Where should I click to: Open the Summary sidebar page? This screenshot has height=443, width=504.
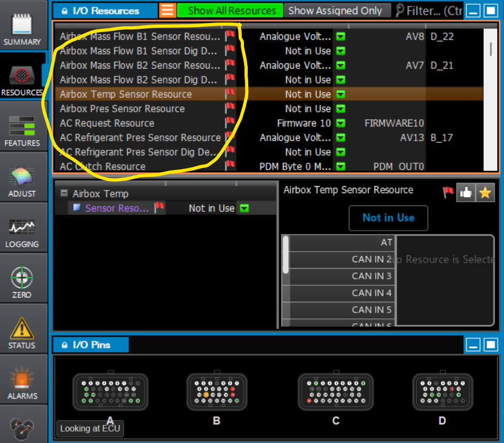[x=22, y=29]
